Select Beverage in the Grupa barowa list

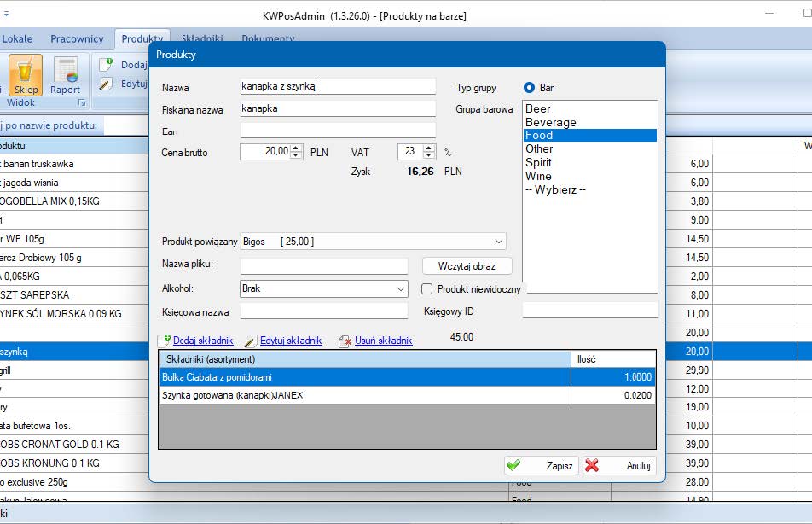point(551,123)
